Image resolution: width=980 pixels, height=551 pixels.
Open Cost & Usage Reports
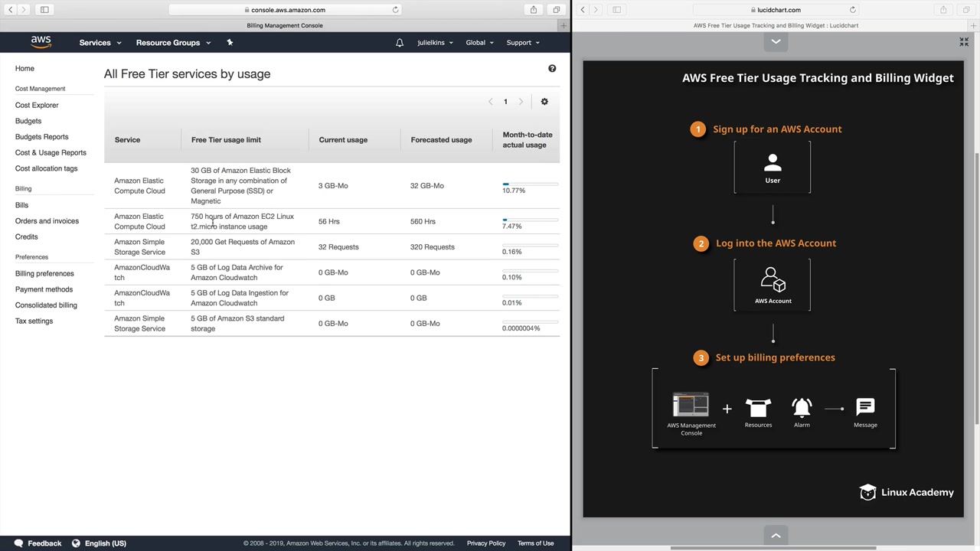(x=51, y=153)
